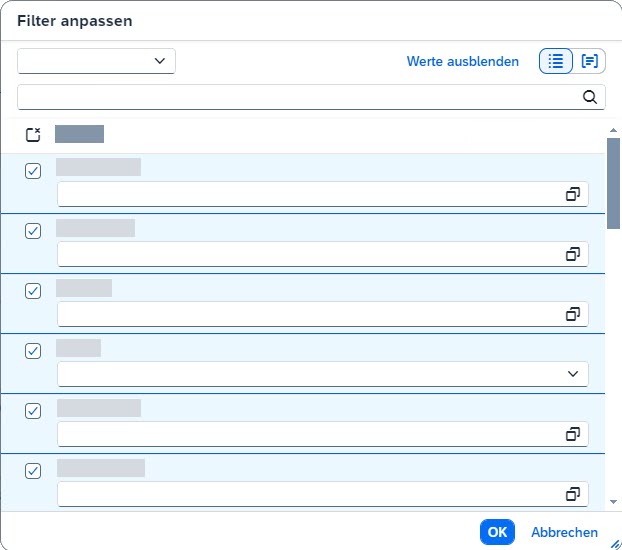
Task: Switch to group view icon
Action: (x=590, y=61)
